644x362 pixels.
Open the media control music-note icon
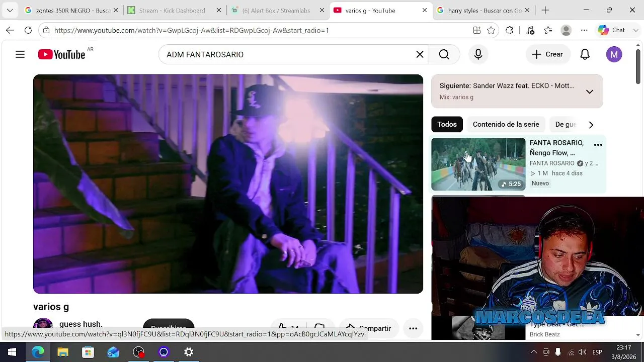tap(530, 30)
